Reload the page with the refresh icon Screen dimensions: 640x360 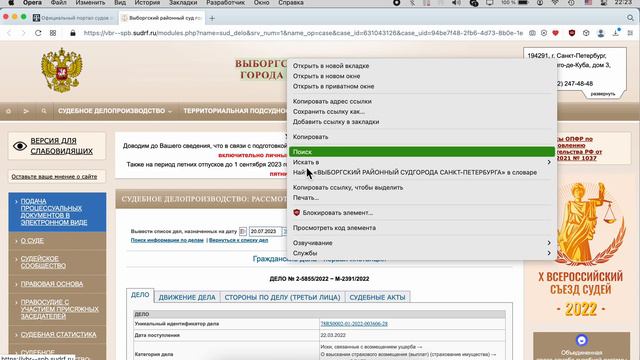pyautogui.click(x=38, y=33)
